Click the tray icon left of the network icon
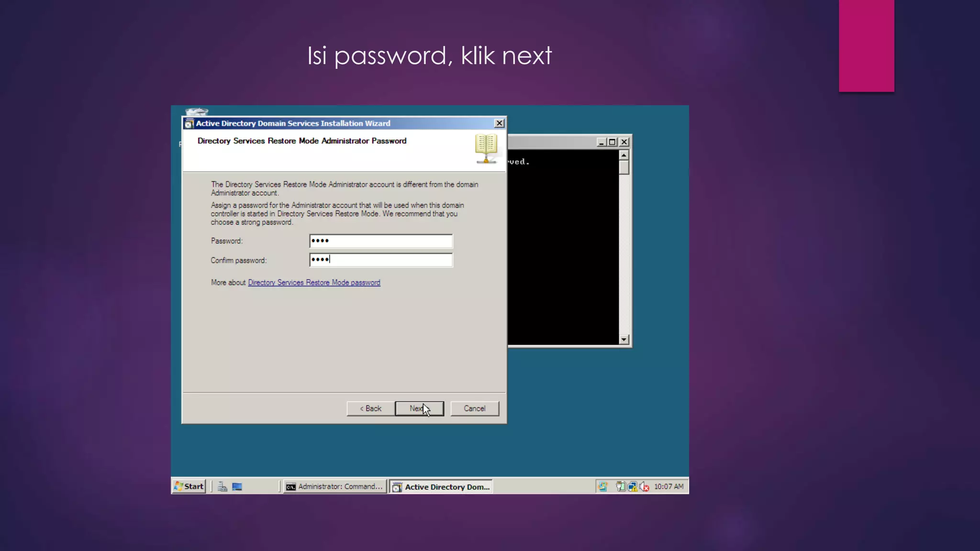Screen dimensions: 980x551 pos(621,486)
